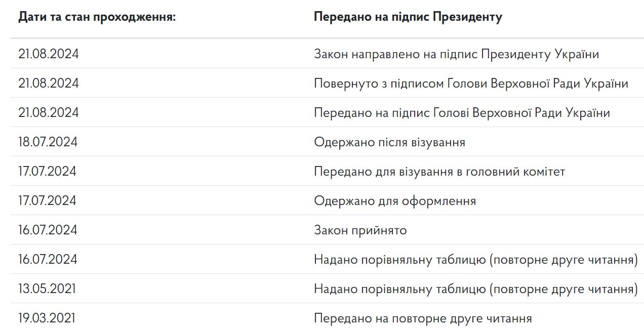Click 'Закон направлено на підпис Президенту України'
The width and height of the screenshot is (644, 329).
coord(456,54)
